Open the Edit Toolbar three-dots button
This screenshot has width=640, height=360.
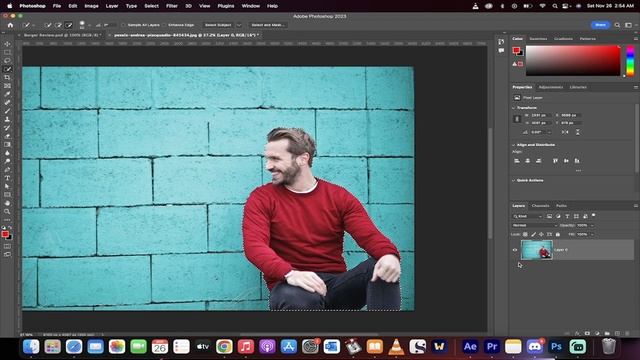pos(7,220)
